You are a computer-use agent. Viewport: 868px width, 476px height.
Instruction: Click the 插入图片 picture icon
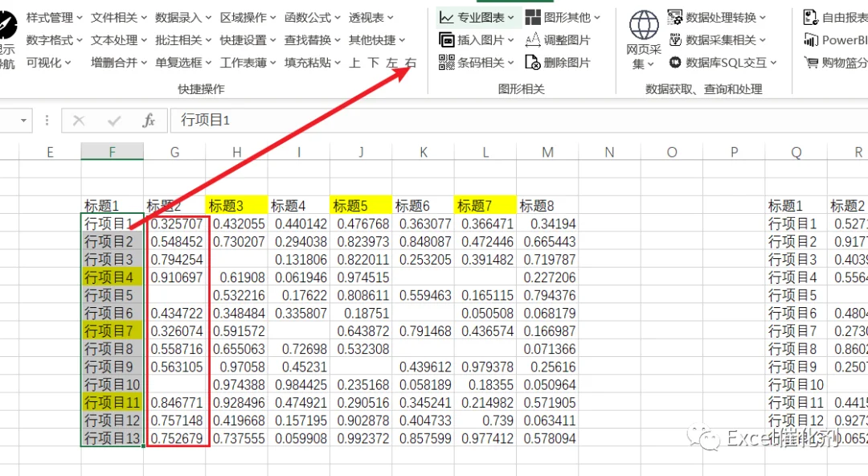(447, 40)
